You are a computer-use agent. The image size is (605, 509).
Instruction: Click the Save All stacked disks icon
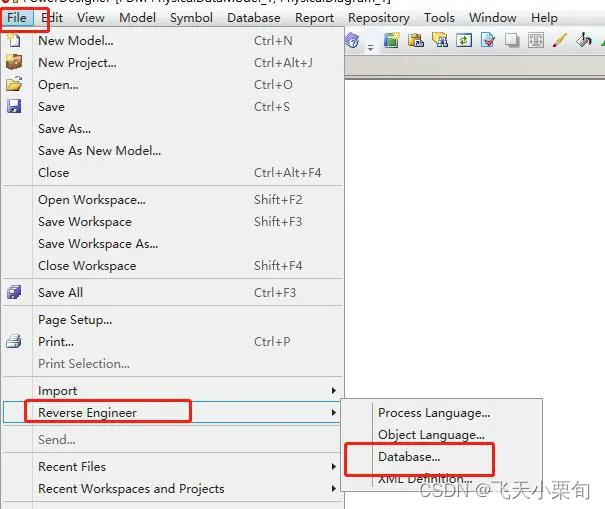tap(14, 292)
